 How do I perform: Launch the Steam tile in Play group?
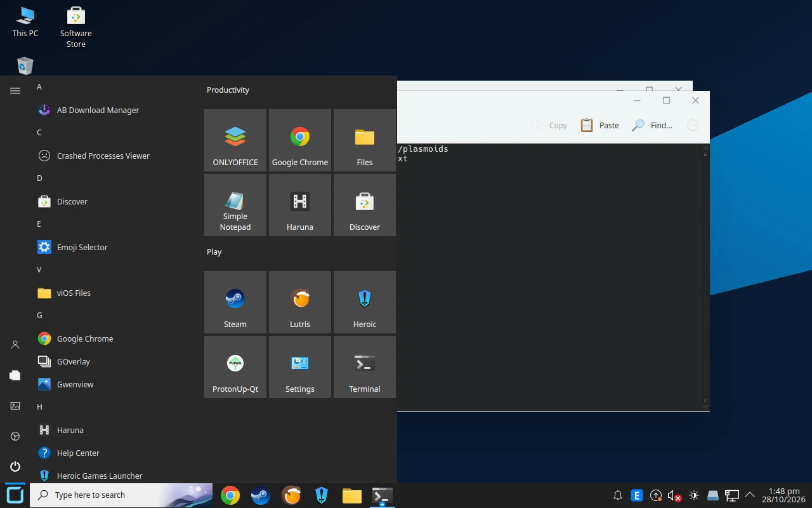click(x=235, y=302)
